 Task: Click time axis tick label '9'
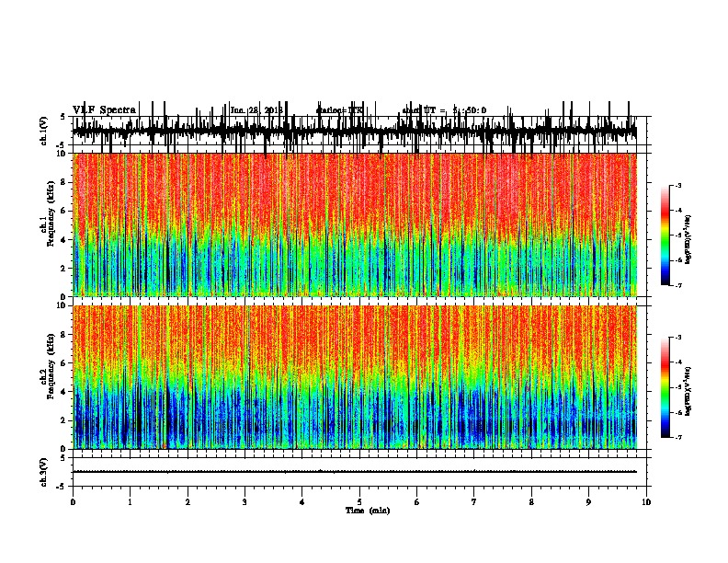(x=588, y=502)
